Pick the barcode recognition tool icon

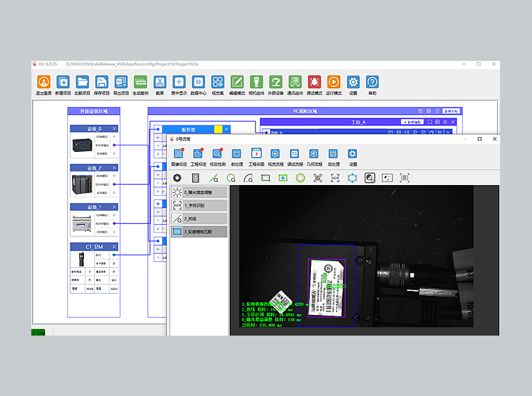[x=404, y=177]
